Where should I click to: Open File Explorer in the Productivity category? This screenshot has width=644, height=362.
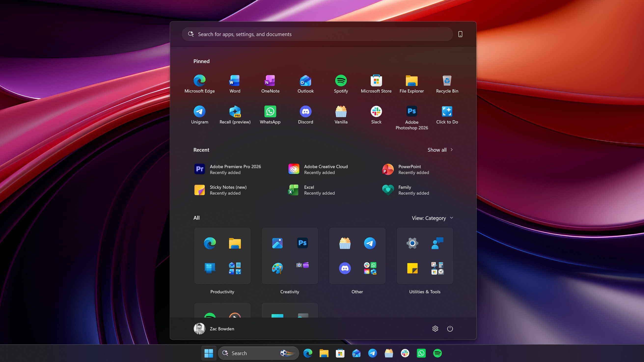pyautogui.click(x=235, y=243)
